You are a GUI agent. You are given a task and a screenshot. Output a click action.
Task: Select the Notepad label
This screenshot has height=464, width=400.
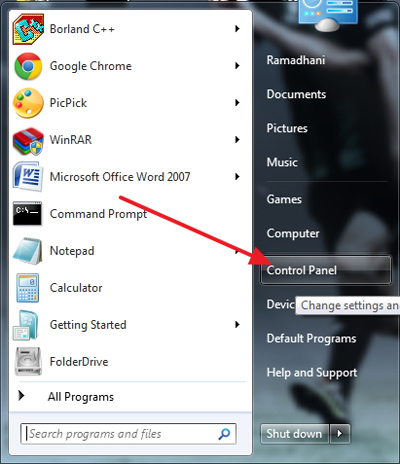coord(72,251)
